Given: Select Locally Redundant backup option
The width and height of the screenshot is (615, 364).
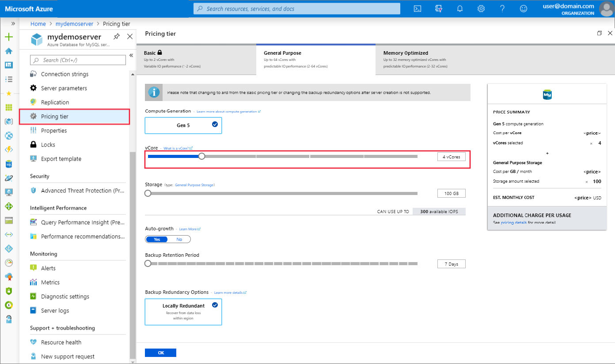Looking at the screenshot, I should point(183,311).
